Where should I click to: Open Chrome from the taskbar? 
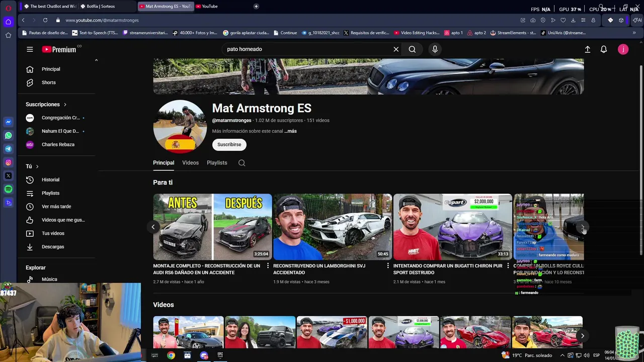171,355
